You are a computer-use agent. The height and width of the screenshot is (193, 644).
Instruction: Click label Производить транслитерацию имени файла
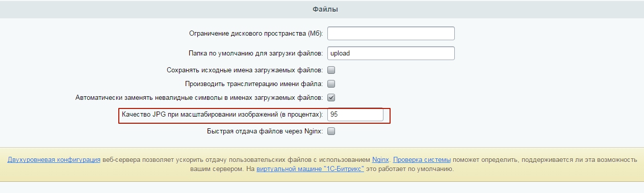click(x=254, y=84)
